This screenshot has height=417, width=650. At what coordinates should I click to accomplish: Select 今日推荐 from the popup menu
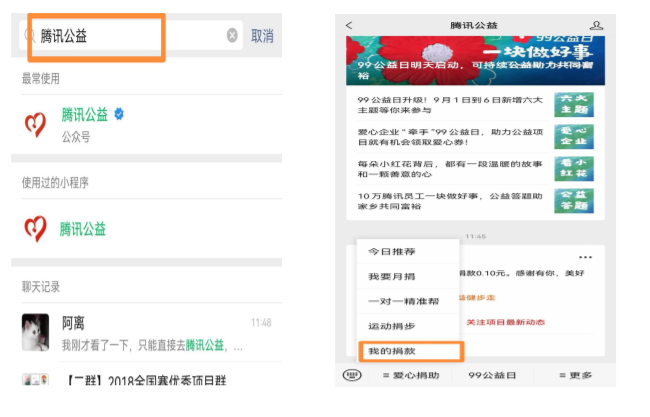[x=392, y=251]
